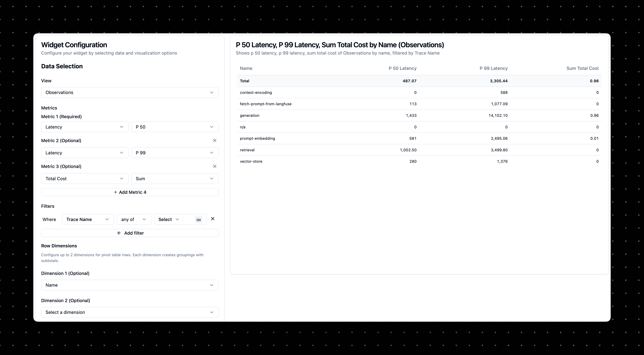Click the Add Metric 4 button
The image size is (644, 355).
click(x=130, y=192)
